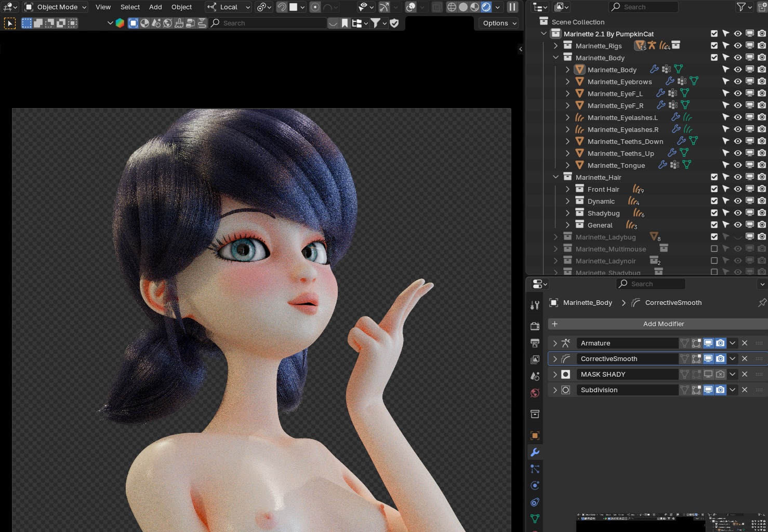Switch to wireframe viewport shading
This screenshot has width=768, height=532.
pos(452,7)
